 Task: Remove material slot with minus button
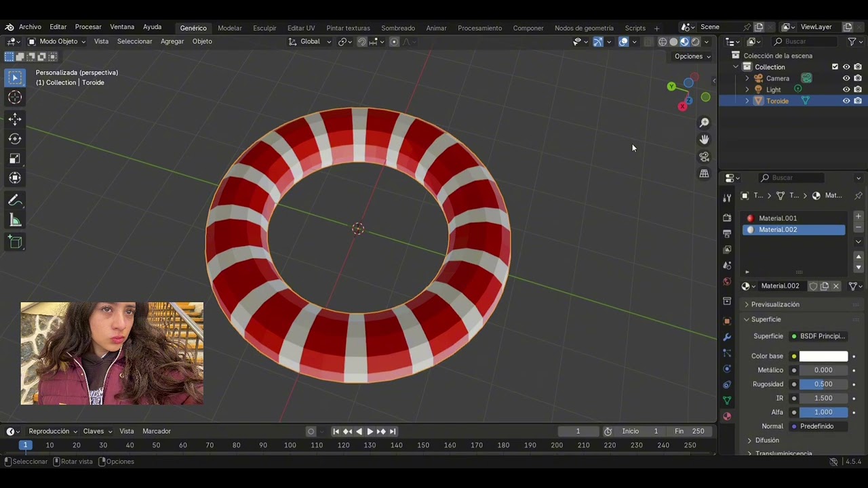pos(859,226)
